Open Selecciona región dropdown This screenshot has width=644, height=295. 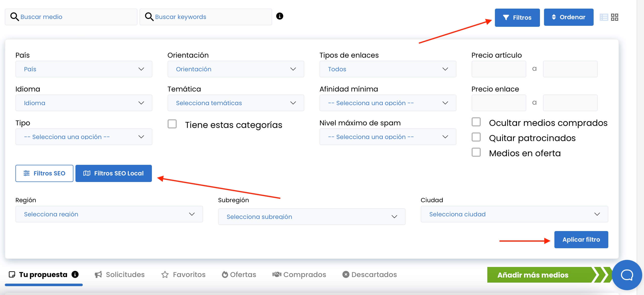pyautogui.click(x=109, y=214)
